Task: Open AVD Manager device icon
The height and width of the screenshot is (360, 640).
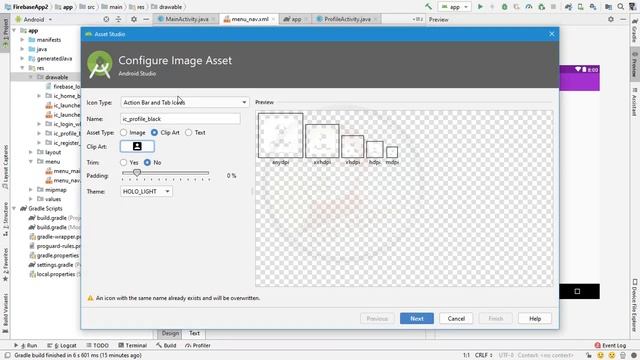Action: coord(580,7)
